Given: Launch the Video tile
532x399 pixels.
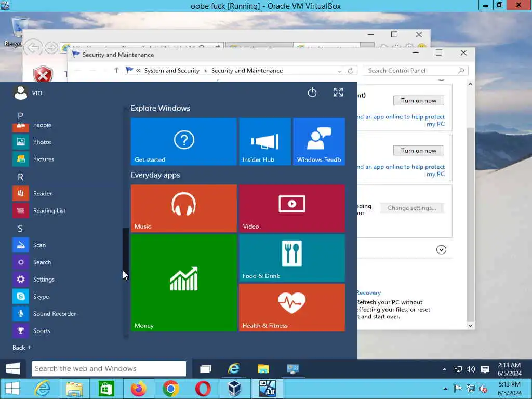Looking at the screenshot, I should [x=292, y=208].
